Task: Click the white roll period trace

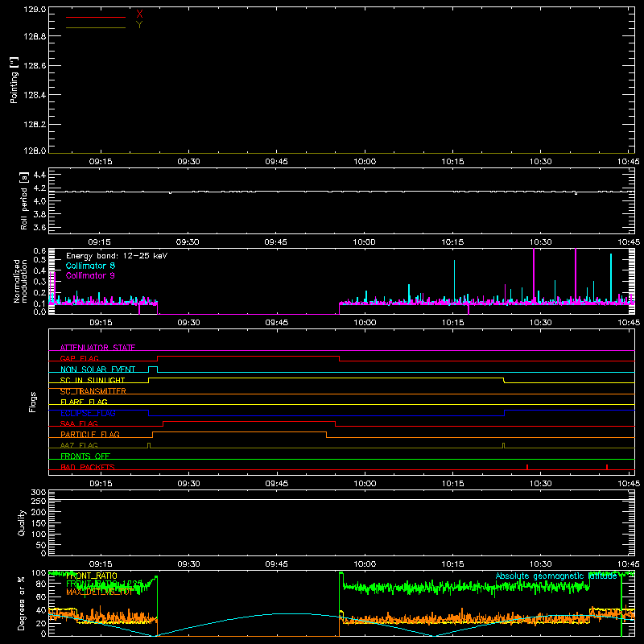Action: tap(341, 192)
